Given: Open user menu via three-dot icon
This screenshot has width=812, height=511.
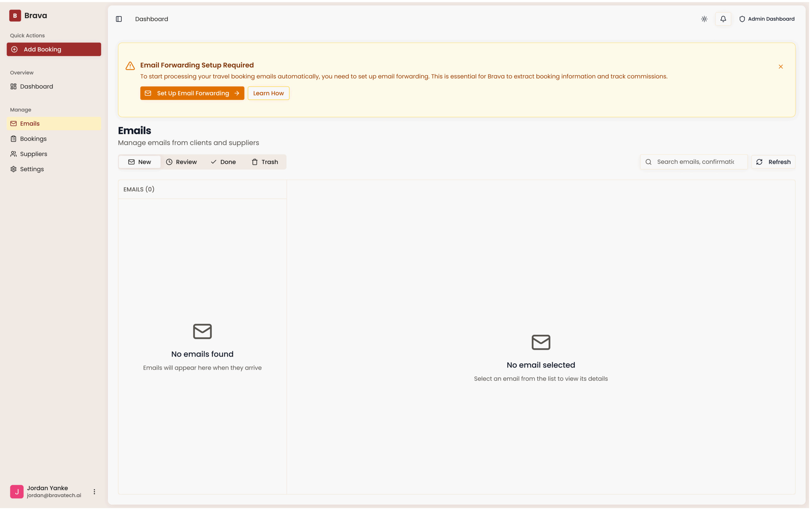Looking at the screenshot, I should point(94,491).
